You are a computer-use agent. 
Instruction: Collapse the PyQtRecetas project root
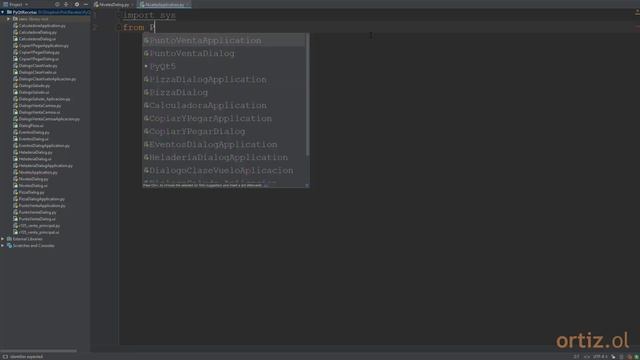3,12
